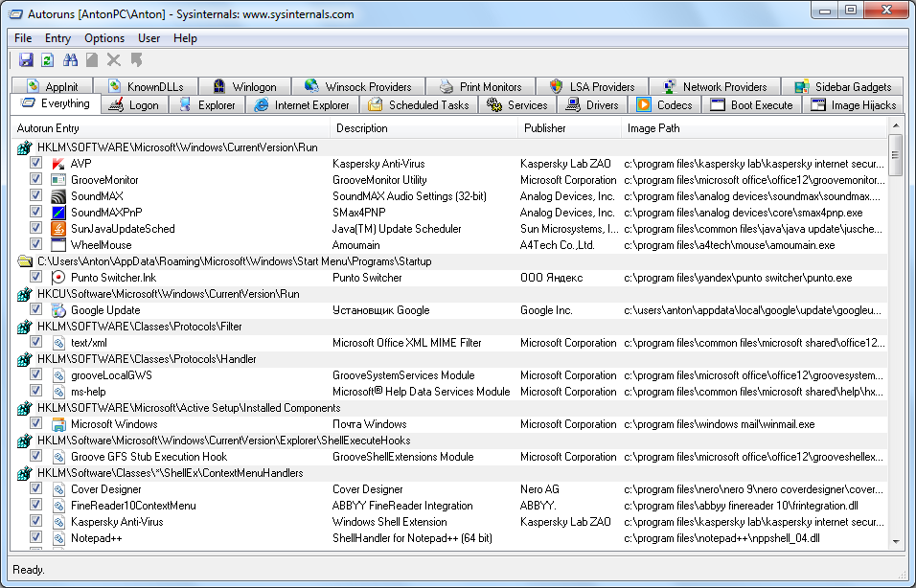Image resolution: width=916 pixels, height=588 pixels.
Task: Click the Delete X toolbar icon
Action: pos(114,59)
